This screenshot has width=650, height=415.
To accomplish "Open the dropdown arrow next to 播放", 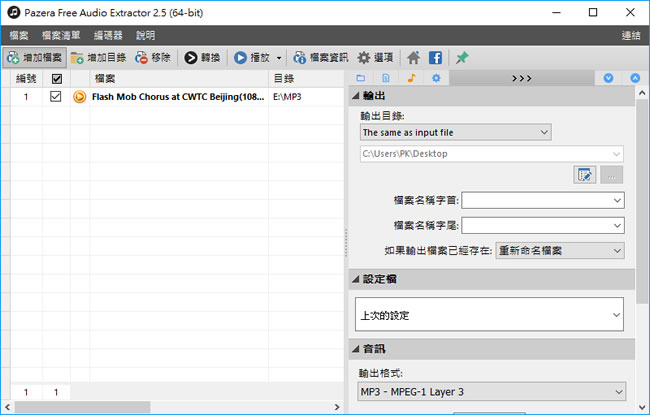I will coord(279,58).
